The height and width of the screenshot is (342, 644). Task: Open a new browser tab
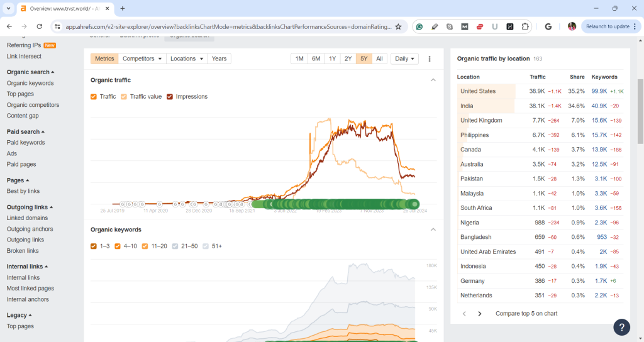click(x=123, y=8)
